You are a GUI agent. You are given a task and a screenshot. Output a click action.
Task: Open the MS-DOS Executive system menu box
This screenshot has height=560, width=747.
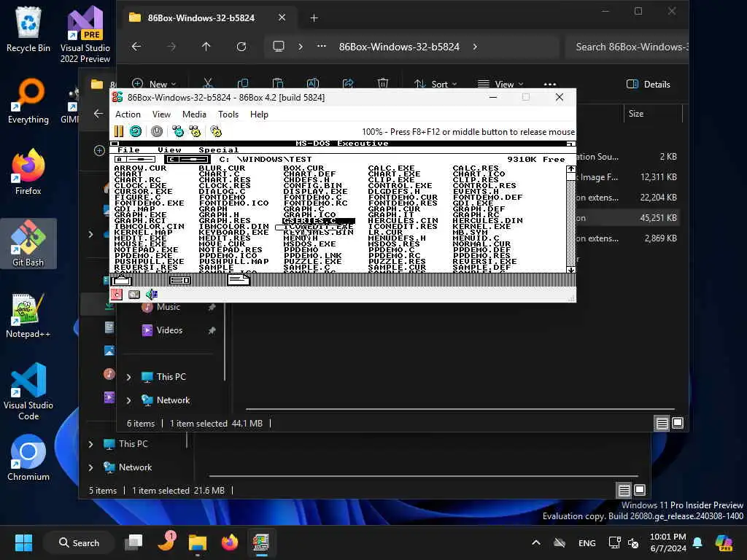(115, 144)
